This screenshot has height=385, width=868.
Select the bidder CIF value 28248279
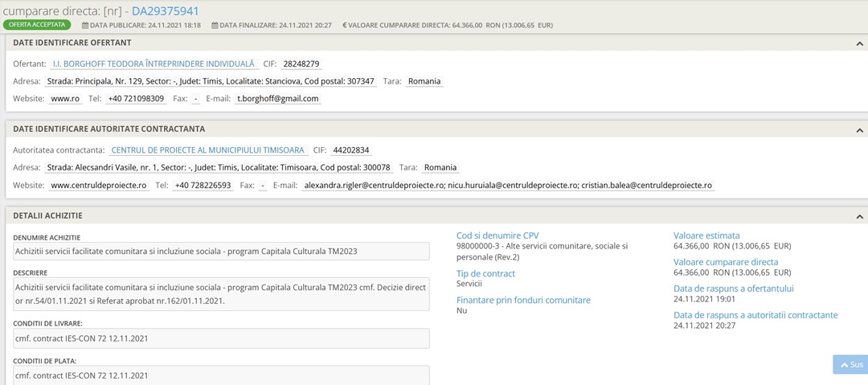tap(301, 64)
